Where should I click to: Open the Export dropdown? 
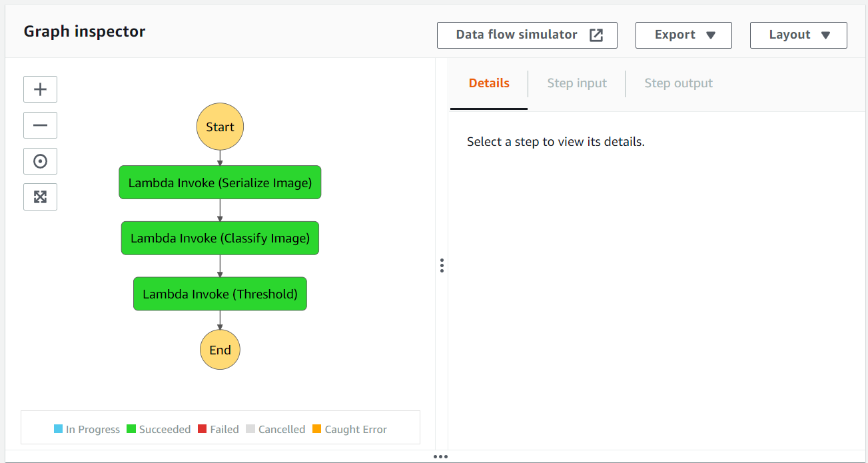(x=683, y=35)
